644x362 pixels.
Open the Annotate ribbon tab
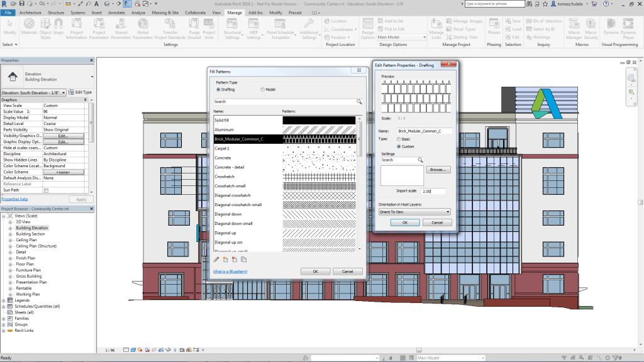116,13
